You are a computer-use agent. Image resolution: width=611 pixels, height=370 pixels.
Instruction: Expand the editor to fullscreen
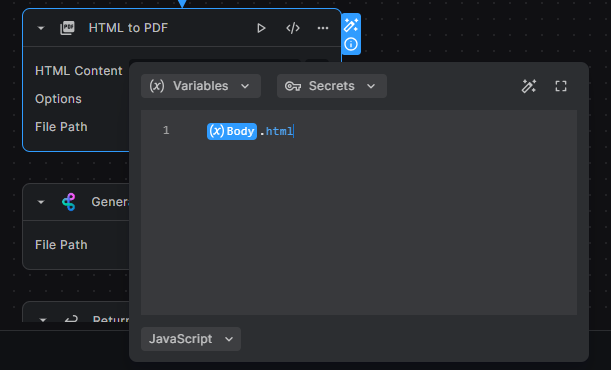tap(561, 86)
